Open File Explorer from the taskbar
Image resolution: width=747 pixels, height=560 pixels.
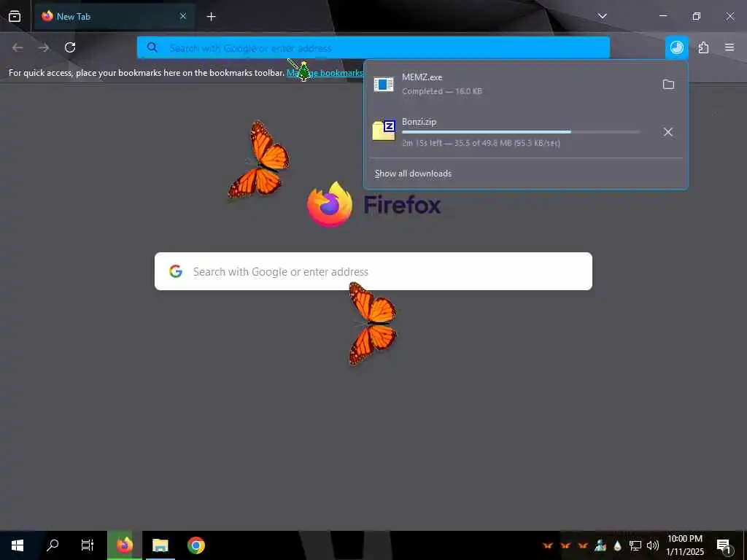pyautogui.click(x=160, y=545)
